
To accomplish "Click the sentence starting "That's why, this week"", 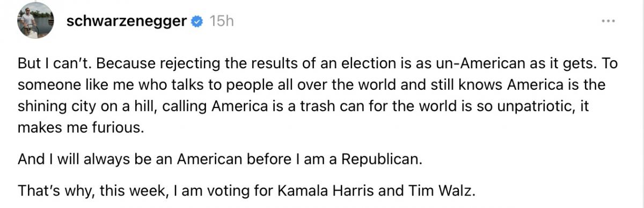I will tap(246, 190).
